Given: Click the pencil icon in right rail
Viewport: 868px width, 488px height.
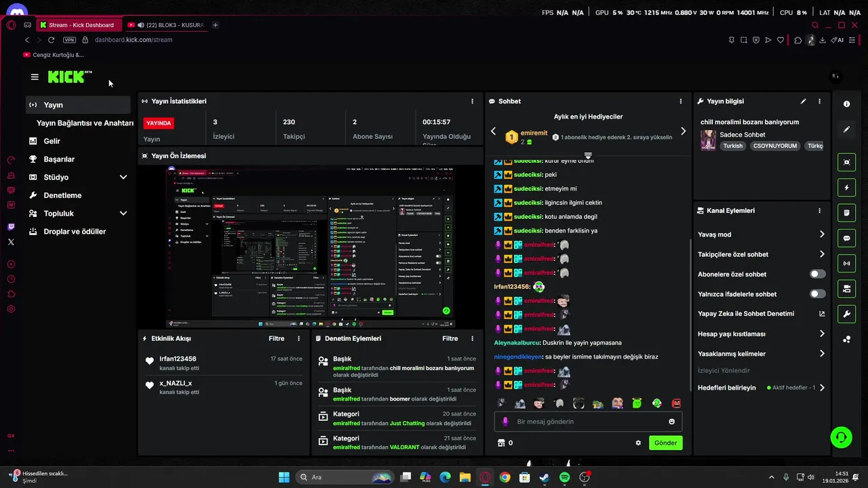Looking at the screenshot, I should (x=846, y=129).
